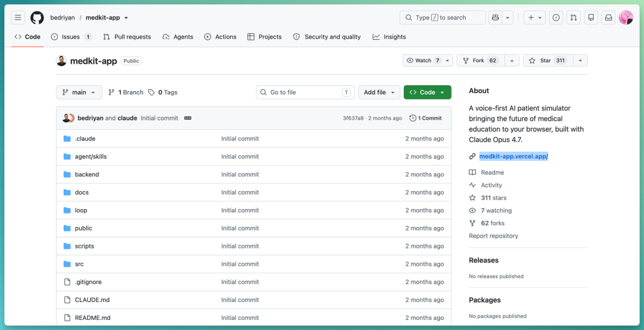Screen dimensions: 644x330
Task: Expand the Star lists dropdown arrow
Action: 580,60
